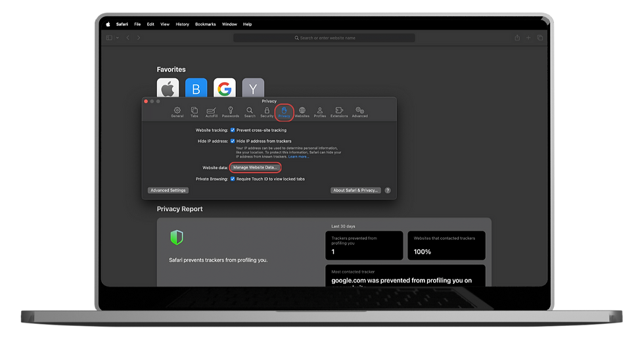
Task: Close the Privacy settings window
Action: pos(146,101)
